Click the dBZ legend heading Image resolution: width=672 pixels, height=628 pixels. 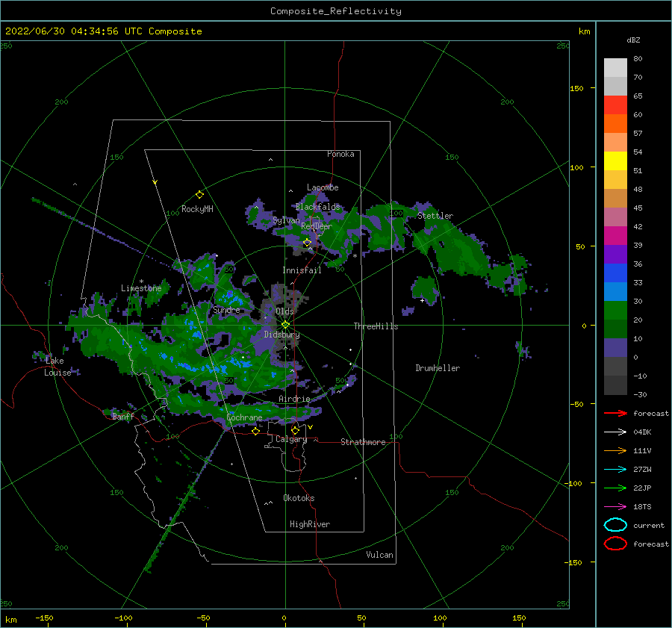click(x=633, y=40)
